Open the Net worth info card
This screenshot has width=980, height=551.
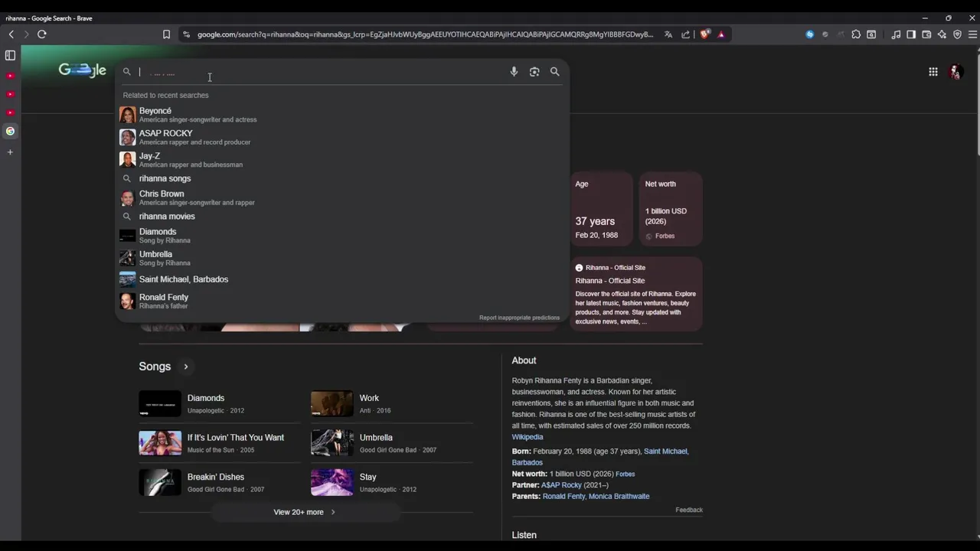[671, 209]
